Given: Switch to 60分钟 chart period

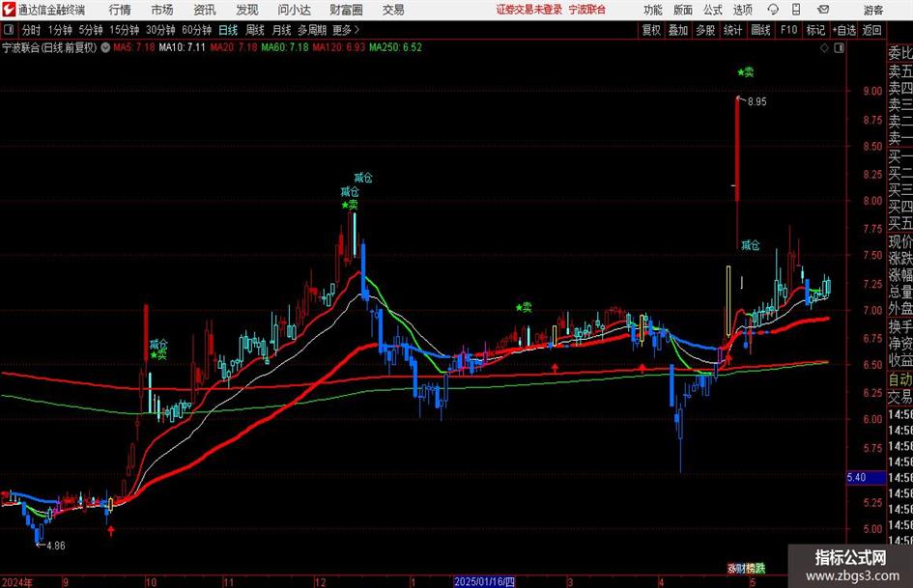Looking at the screenshot, I should 197,30.
